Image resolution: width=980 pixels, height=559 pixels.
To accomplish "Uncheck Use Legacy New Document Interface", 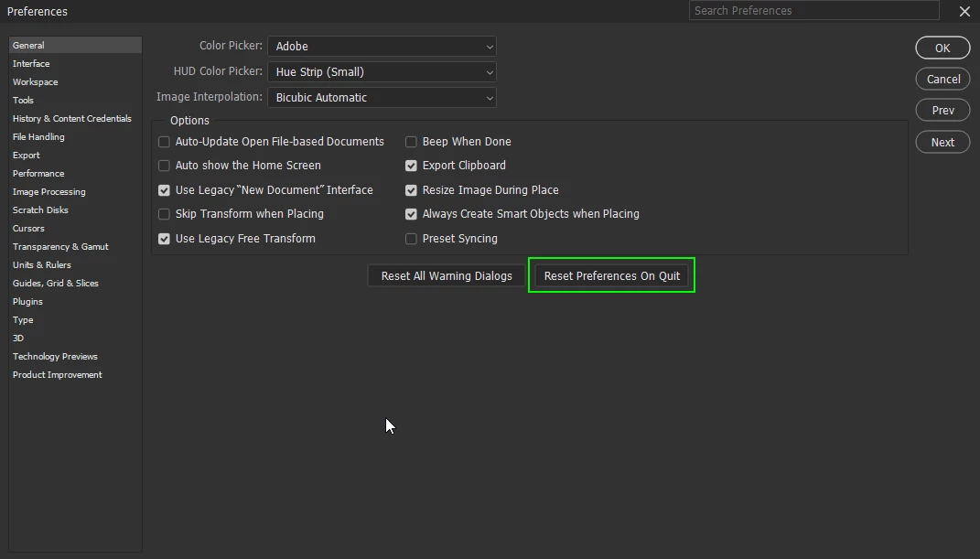I will (x=164, y=190).
